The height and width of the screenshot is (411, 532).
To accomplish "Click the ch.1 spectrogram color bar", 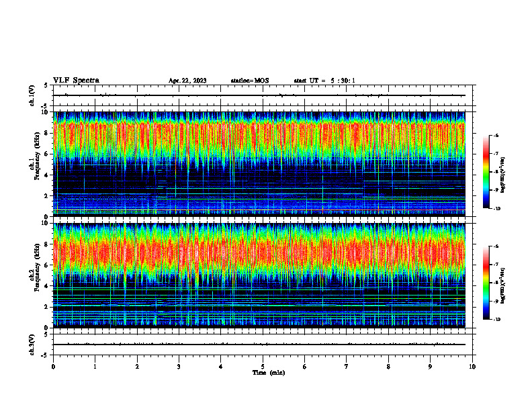I will tap(486, 172).
